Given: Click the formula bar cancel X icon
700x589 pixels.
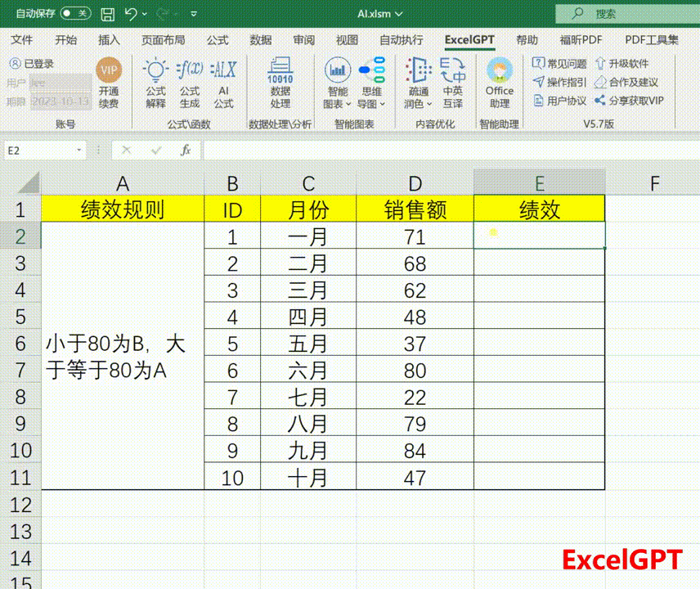Looking at the screenshot, I should point(126,151).
